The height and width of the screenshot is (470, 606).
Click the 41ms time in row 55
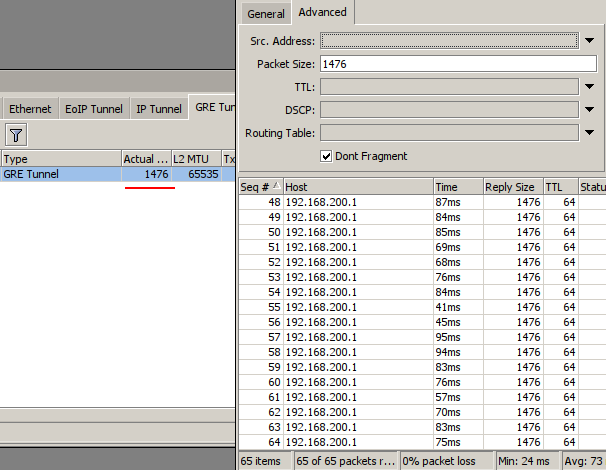coord(448,307)
